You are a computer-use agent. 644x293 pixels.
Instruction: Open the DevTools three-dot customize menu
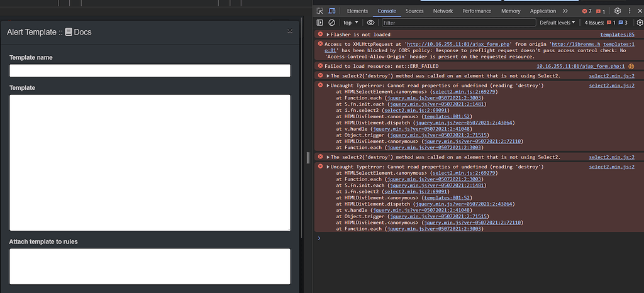(629, 11)
